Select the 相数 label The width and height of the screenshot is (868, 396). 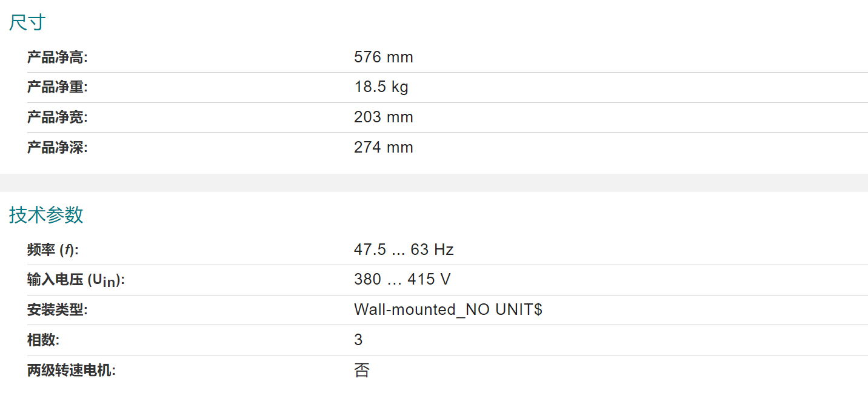pyautogui.click(x=44, y=340)
